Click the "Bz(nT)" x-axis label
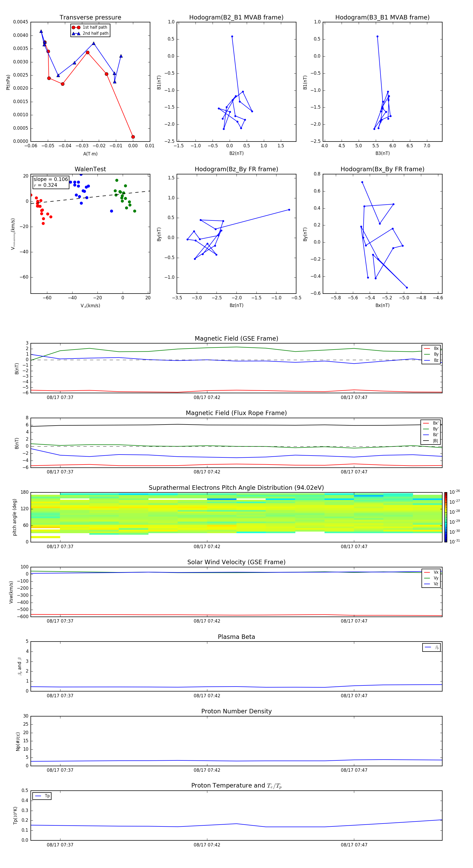The height and width of the screenshot is (868, 473). 236,305
